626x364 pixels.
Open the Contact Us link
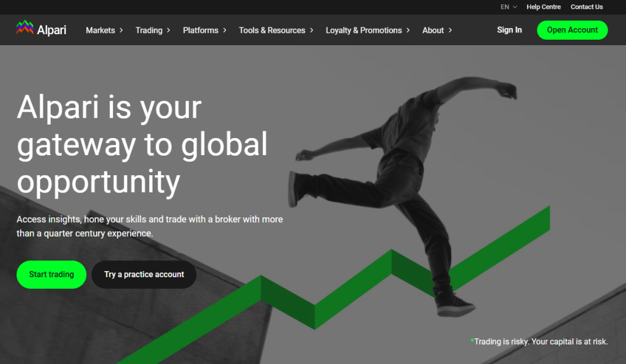(x=586, y=7)
